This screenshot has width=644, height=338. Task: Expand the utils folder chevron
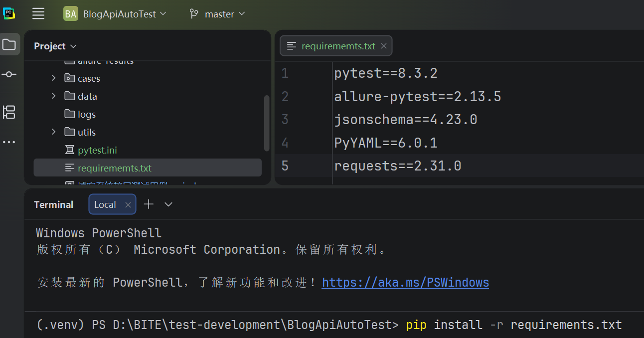pos(54,132)
